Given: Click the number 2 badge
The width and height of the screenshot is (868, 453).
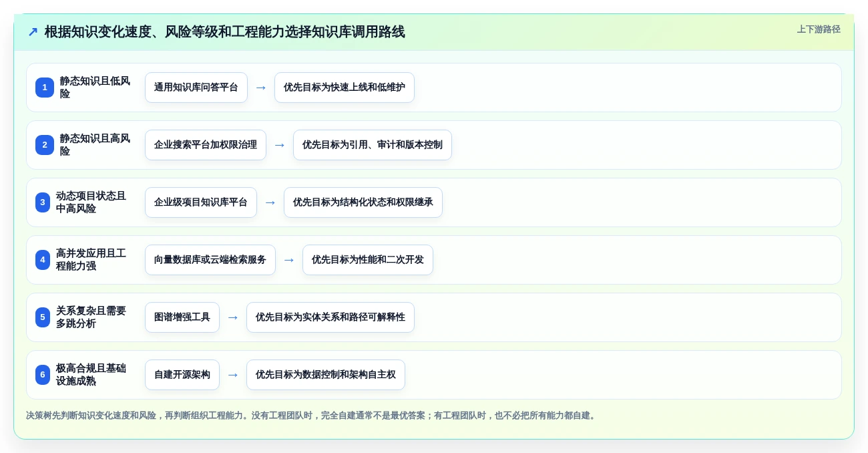Looking at the screenshot, I should pos(45,145).
